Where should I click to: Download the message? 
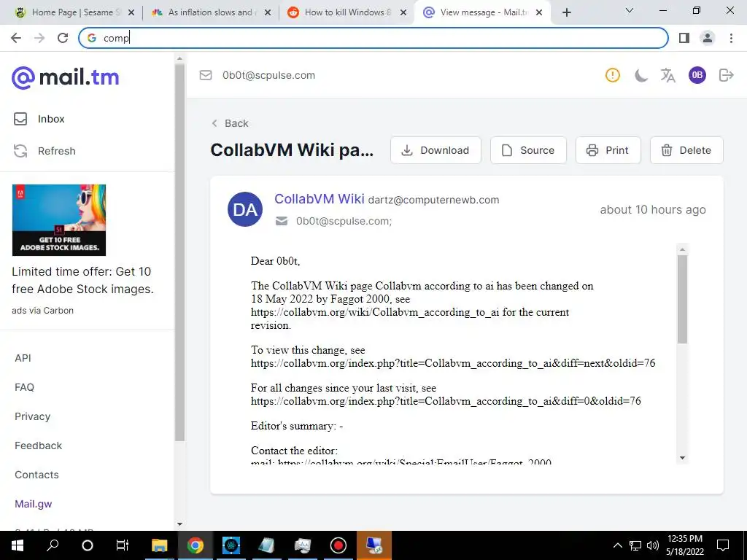tap(436, 150)
